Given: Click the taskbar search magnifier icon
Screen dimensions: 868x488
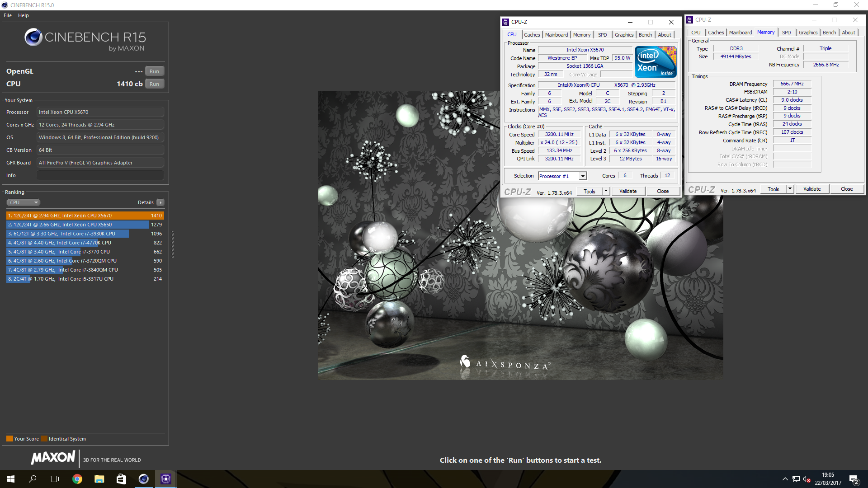Looking at the screenshot, I should coord(33,479).
